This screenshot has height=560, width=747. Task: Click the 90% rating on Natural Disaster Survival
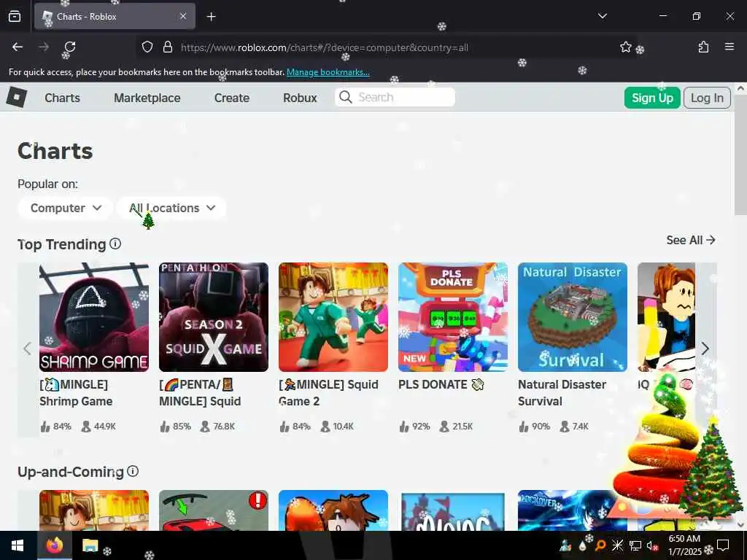(541, 426)
